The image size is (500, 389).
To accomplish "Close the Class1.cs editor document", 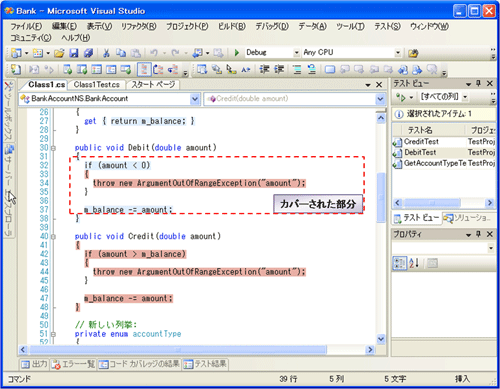I will point(379,85).
